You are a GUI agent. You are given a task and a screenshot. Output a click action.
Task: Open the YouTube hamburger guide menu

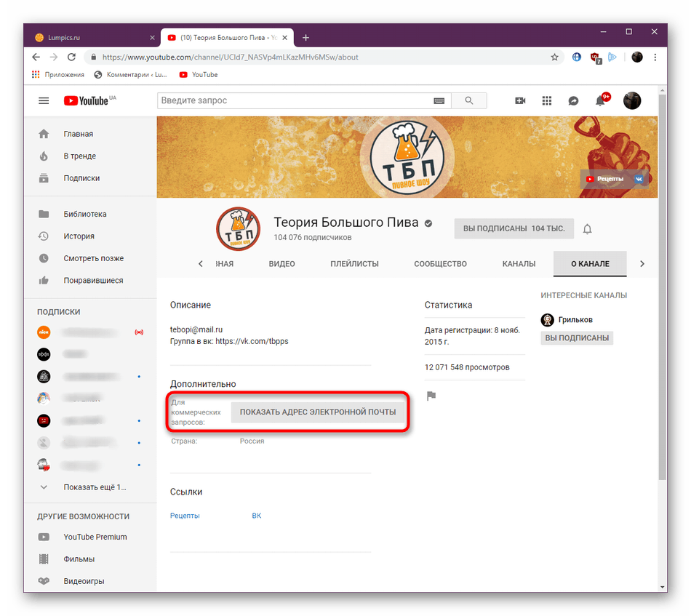(x=44, y=100)
